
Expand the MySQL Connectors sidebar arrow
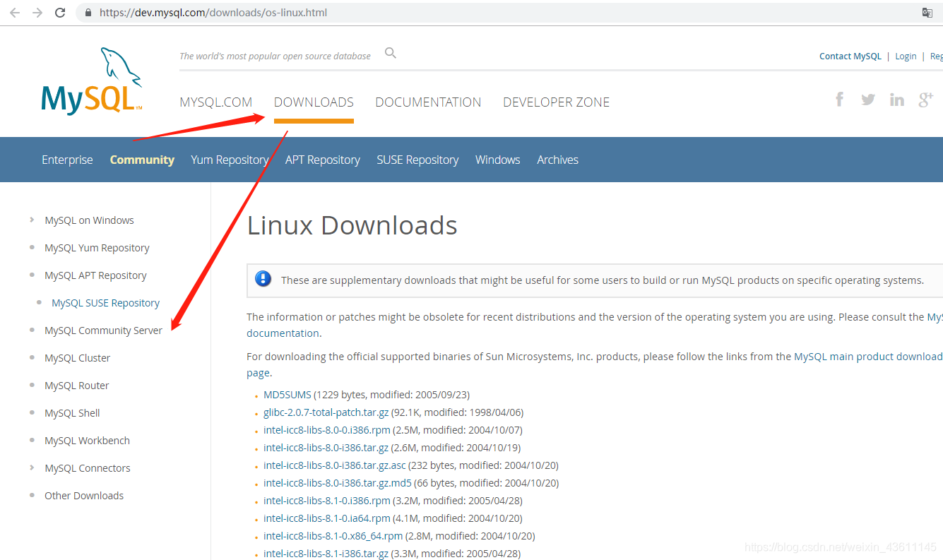point(32,467)
